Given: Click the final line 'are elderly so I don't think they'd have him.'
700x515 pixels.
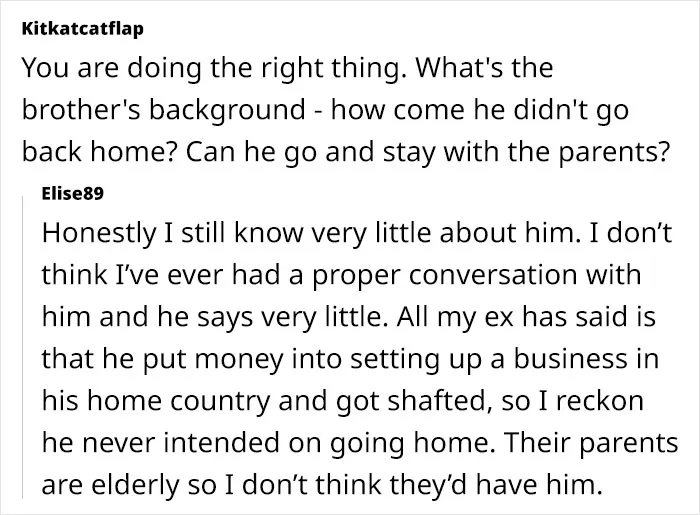Looking at the screenshot, I should [x=320, y=485].
